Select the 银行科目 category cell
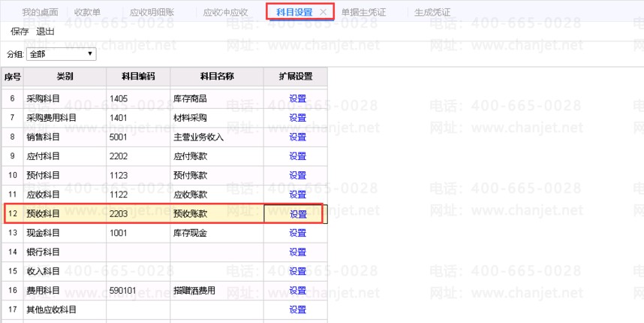 (65, 252)
